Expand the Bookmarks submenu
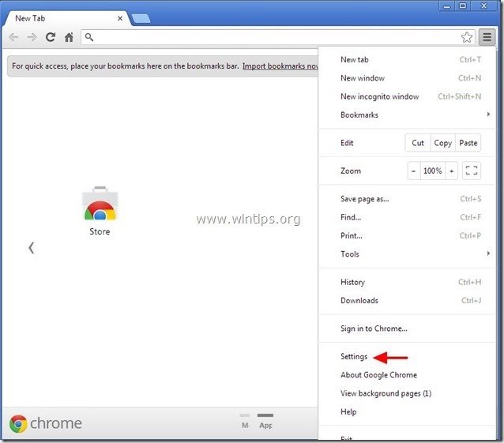 [x=407, y=115]
